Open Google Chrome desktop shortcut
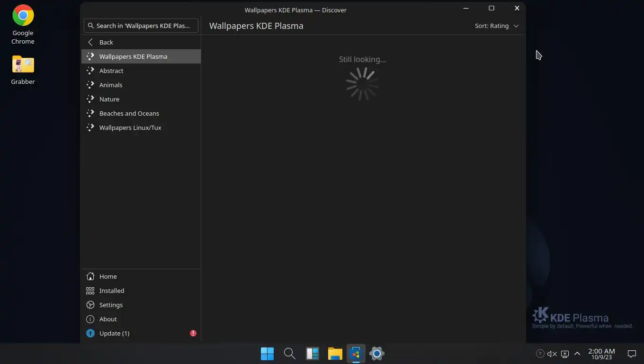This screenshot has width=644, height=364. (23, 25)
